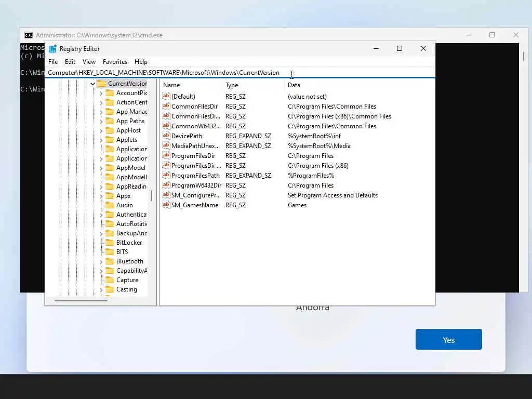Click the Applets folder icon

pos(110,139)
